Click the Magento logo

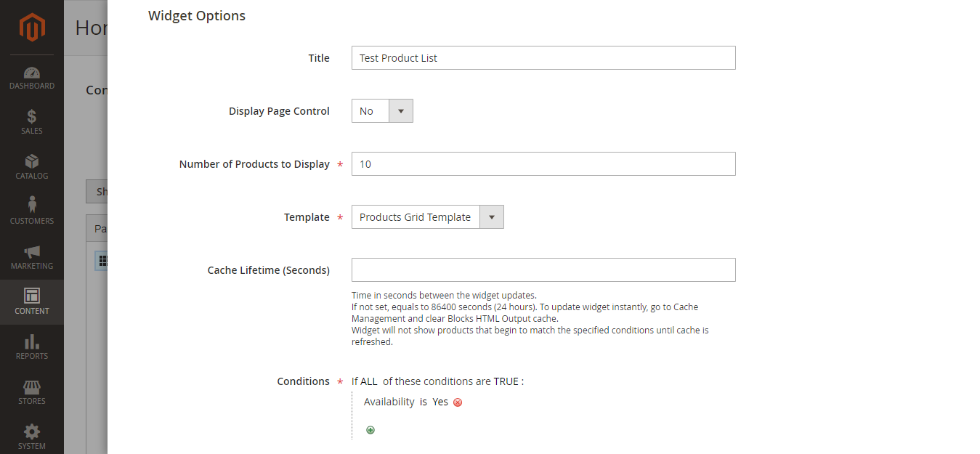point(31,27)
